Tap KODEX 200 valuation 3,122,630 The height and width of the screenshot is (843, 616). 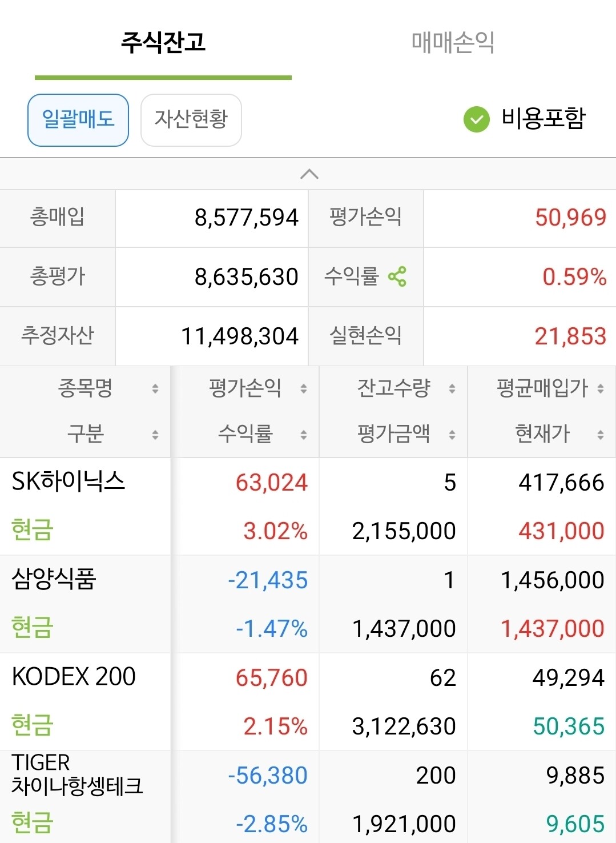pos(404,726)
